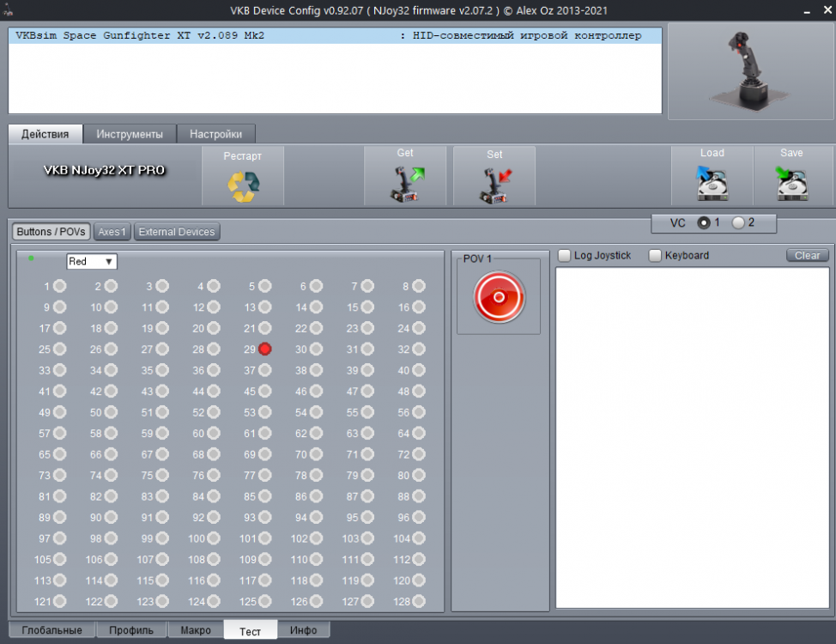
Task: Click the device name field at top
Action: (x=335, y=35)
